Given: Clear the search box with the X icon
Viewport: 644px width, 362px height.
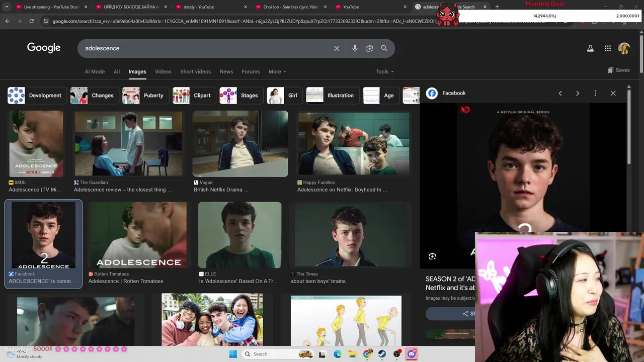Looking at the screenshot, I should click(337, 48).
